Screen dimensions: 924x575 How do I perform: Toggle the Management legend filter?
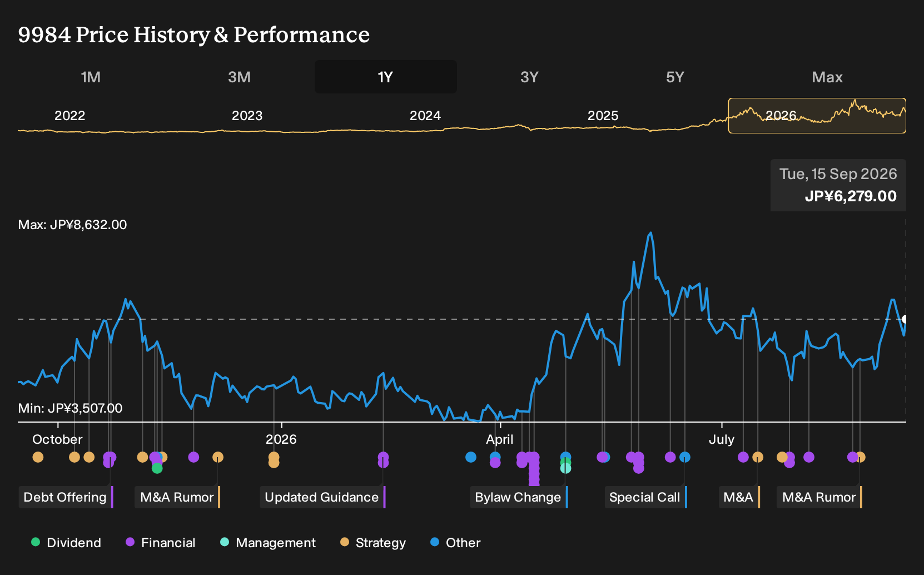pyautogui.click(x=268, y=543)
